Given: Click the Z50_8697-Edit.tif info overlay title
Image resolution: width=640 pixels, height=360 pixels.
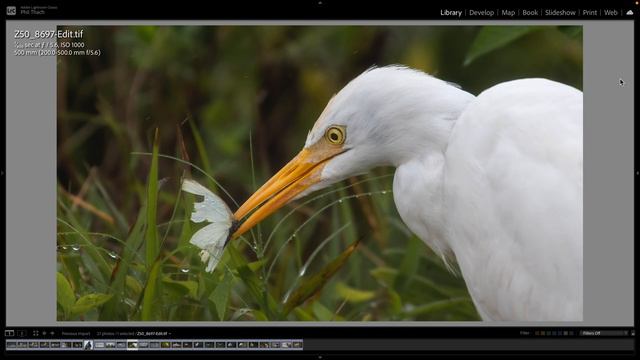Looking at the screenshot, I should (49, 34).
